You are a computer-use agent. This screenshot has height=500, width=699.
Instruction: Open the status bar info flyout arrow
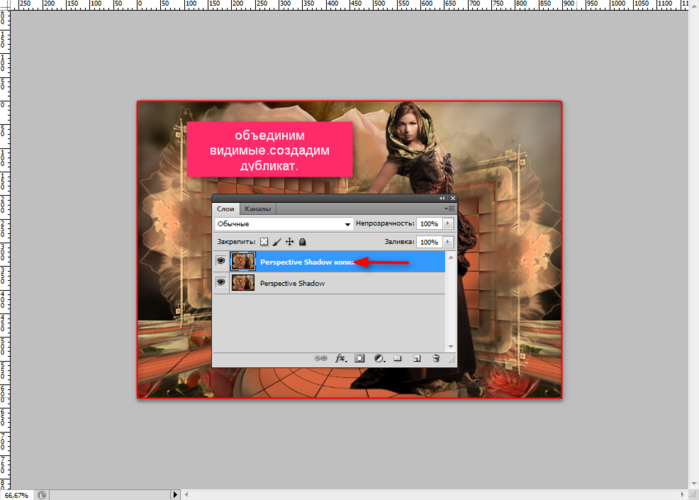(x=175, y=495)
